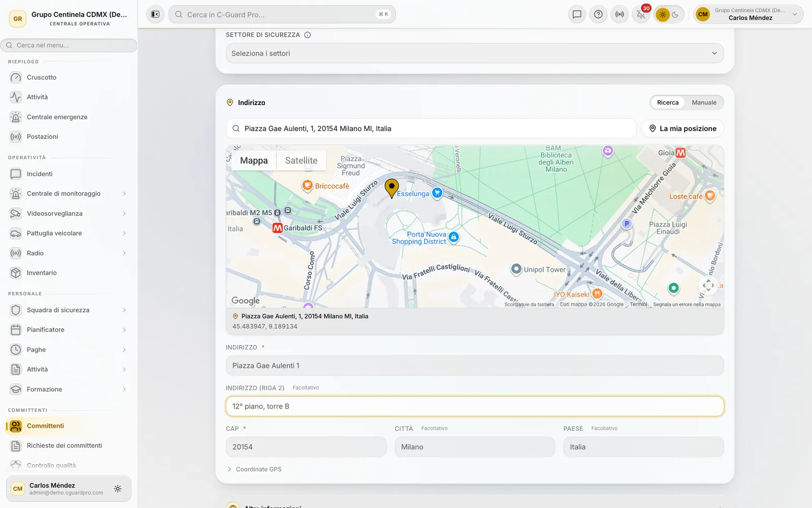
Task: Select Committenti in sidebar
Action: 69,426
